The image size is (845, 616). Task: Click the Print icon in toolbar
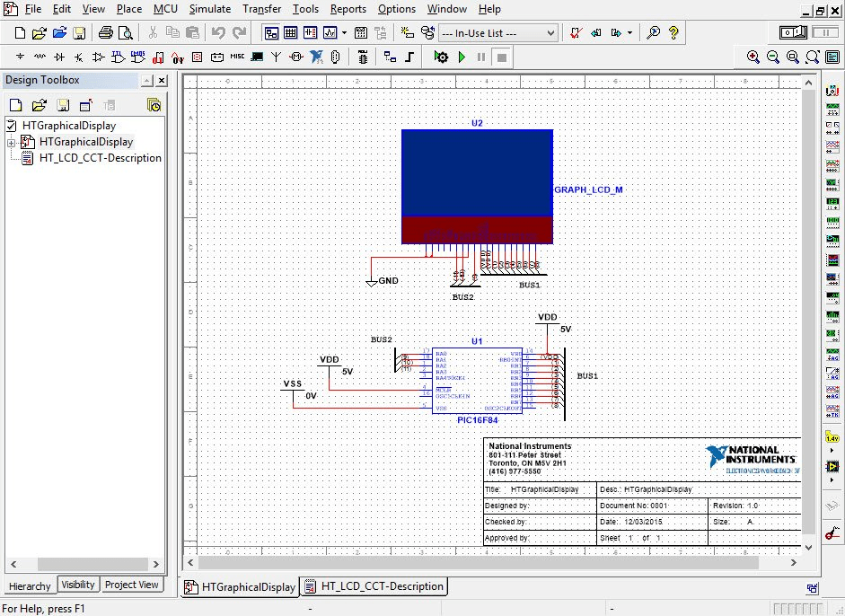click(x=106, y=33)
